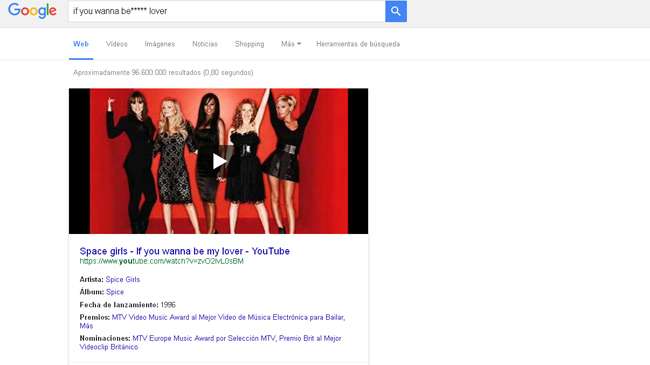
Task: Open the Shopping tab
Action: click(249, 44)
